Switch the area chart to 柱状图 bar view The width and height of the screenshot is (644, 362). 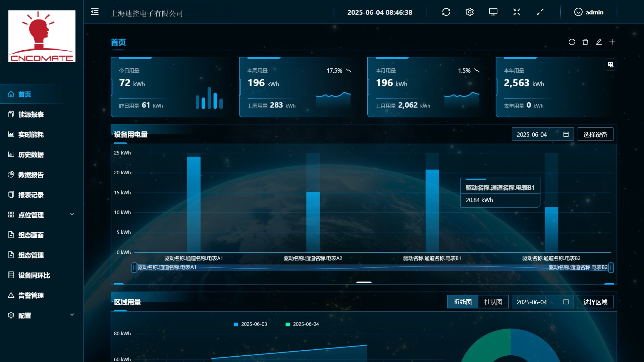tap(493, 302)
